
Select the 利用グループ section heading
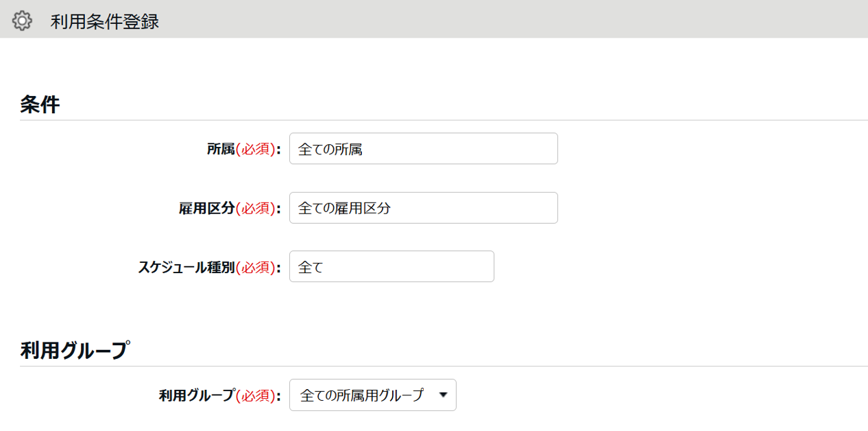(x=74, y=350)
